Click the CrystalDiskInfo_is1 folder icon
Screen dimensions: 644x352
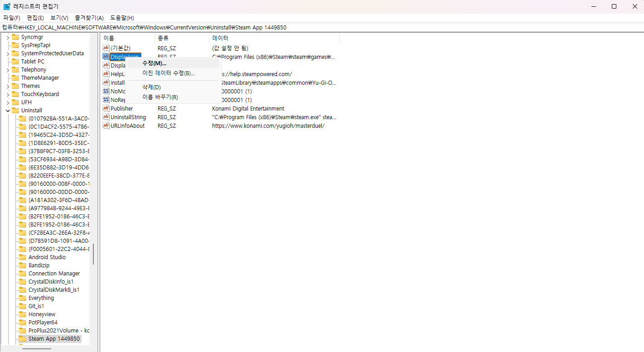click(22, 281)
